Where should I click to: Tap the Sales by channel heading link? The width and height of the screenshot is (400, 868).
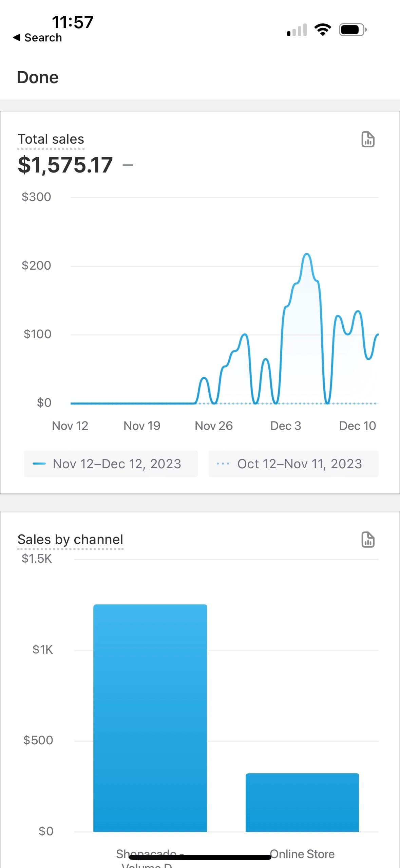click(70, 540)
